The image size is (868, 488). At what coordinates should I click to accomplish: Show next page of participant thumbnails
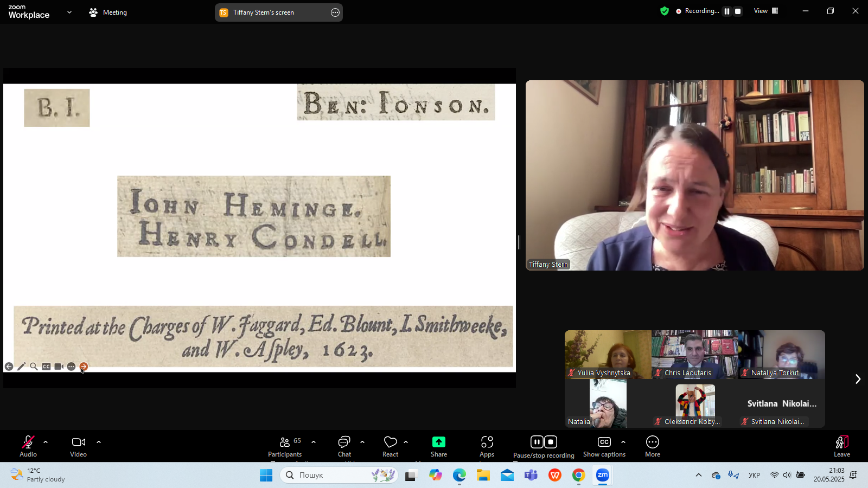pos(857,379)
